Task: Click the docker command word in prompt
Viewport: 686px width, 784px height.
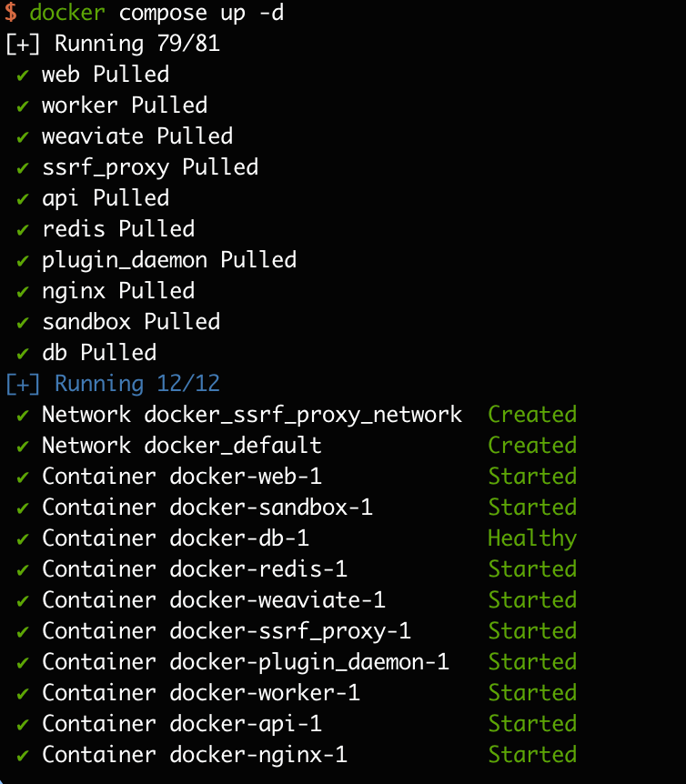Action: click(67, 14)
